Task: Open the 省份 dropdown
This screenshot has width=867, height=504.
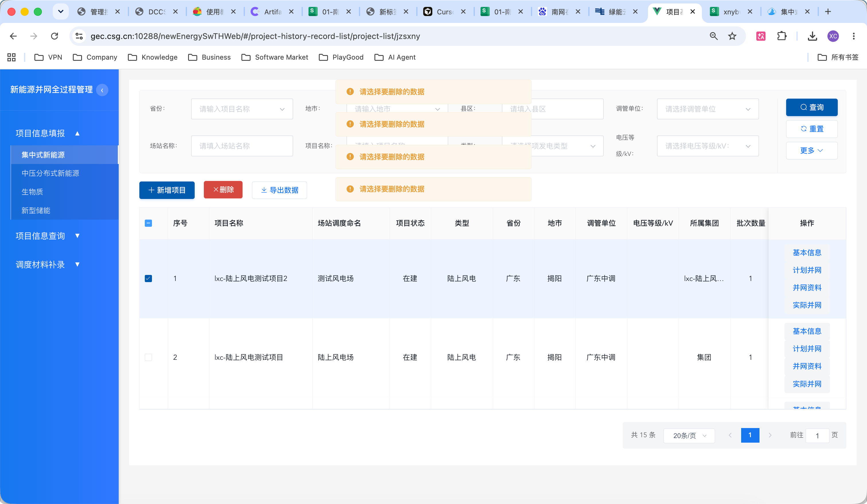Action: (x=242, y=109)
